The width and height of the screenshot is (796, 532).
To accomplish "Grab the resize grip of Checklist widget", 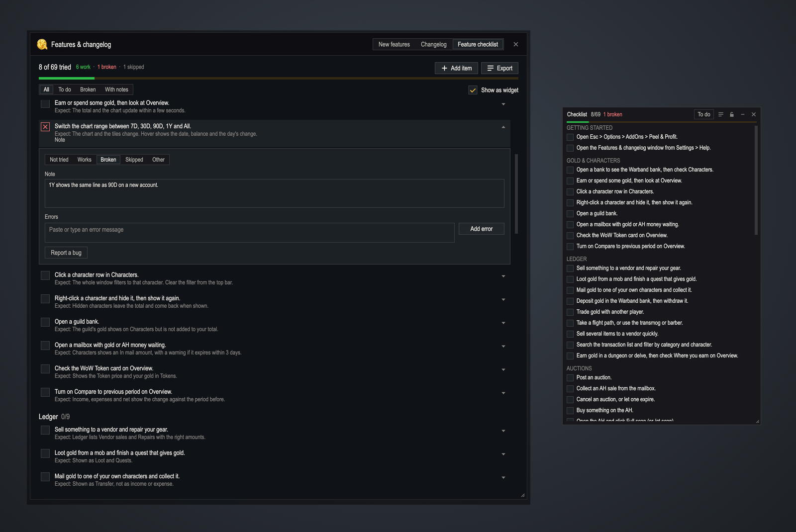I will [757, 421].
